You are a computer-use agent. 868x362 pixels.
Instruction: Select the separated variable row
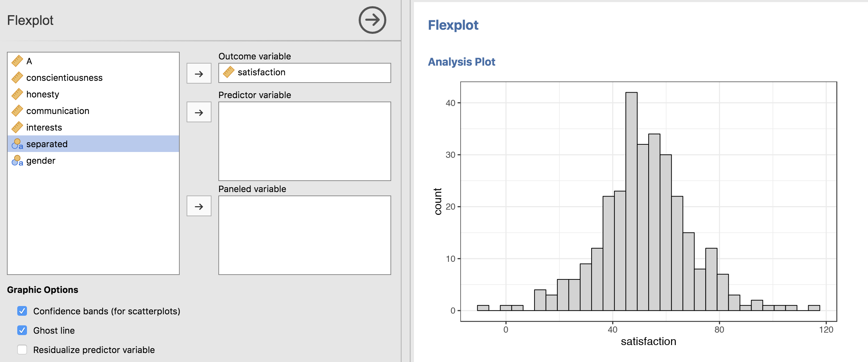click(x=93, y=144)
